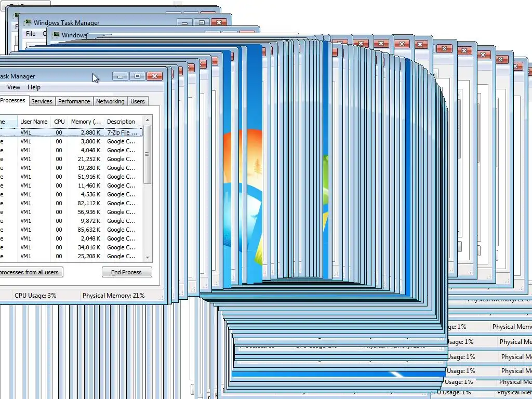Select the process using 3,800 K memory
Viewport: 532px width, 399px height.
[x=71, y=141]
